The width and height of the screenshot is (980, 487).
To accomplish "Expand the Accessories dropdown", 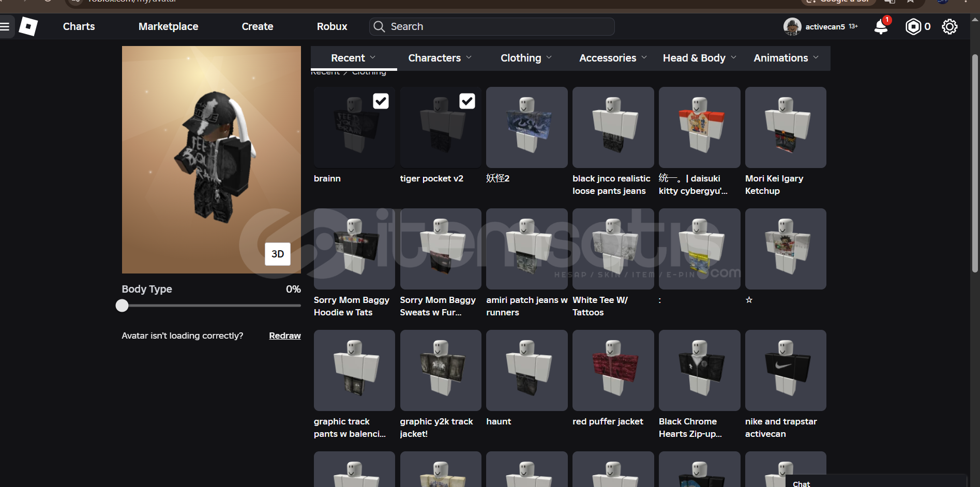I will [x=613, y=58].
